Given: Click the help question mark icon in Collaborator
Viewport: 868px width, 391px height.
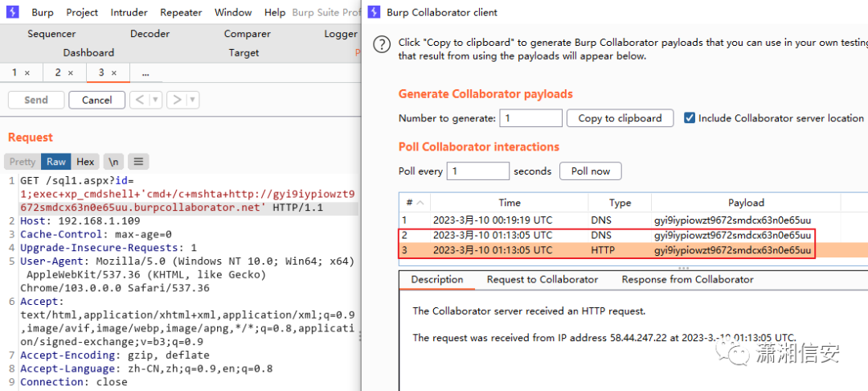Looking at the screenshot, I should coord(382,44).
